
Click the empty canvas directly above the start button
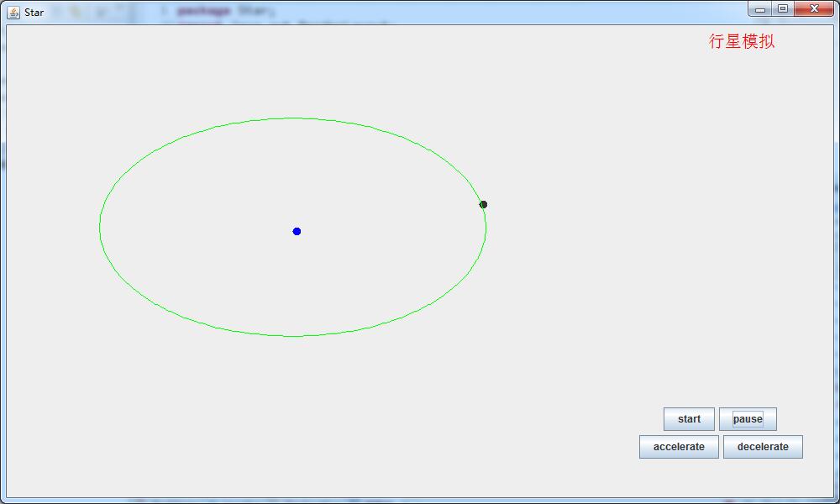tap(689, 370)
